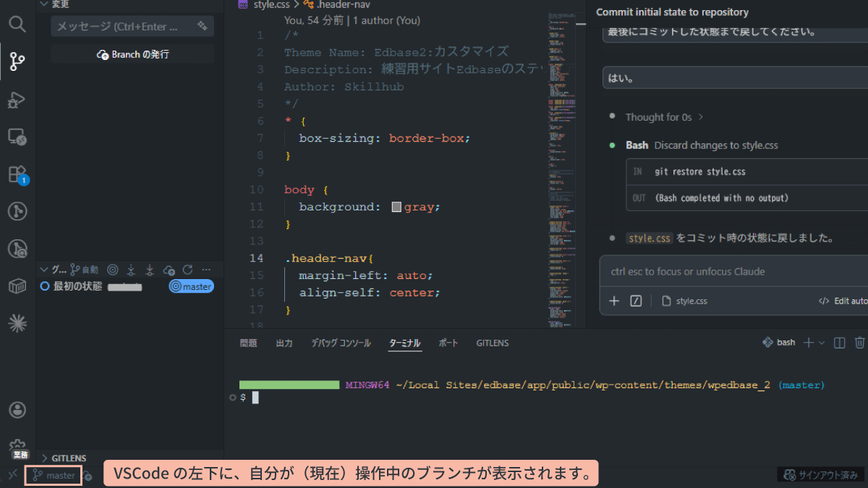The image size is (868, 488).
Task: Open the Accounts icon in the activity bar
Action: (17, 410)
